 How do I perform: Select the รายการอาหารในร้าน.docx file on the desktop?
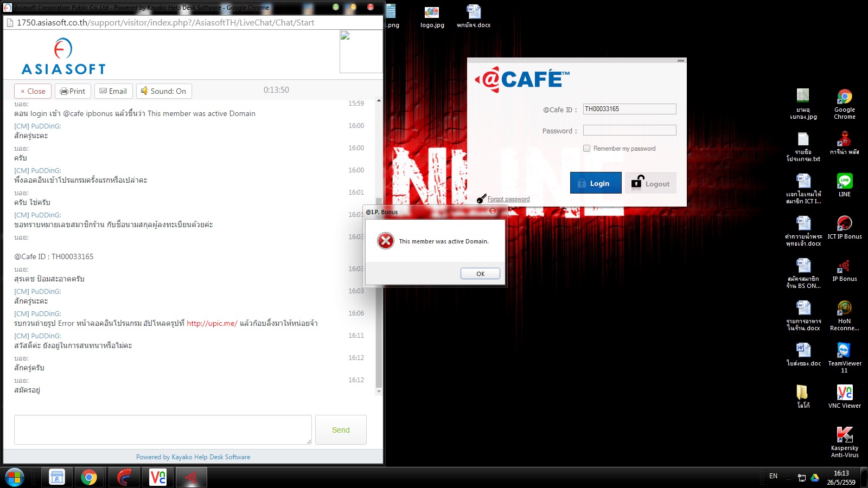(803, 316)
